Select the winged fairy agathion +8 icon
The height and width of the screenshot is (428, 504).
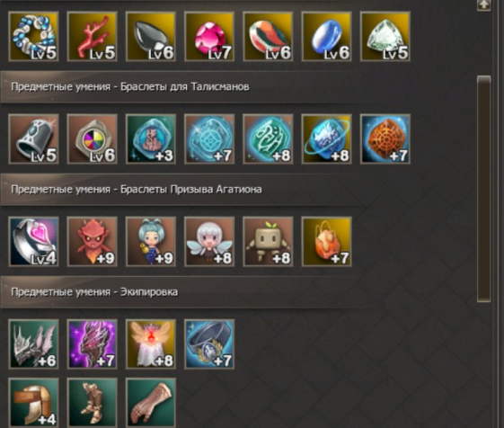click(209, 242)
